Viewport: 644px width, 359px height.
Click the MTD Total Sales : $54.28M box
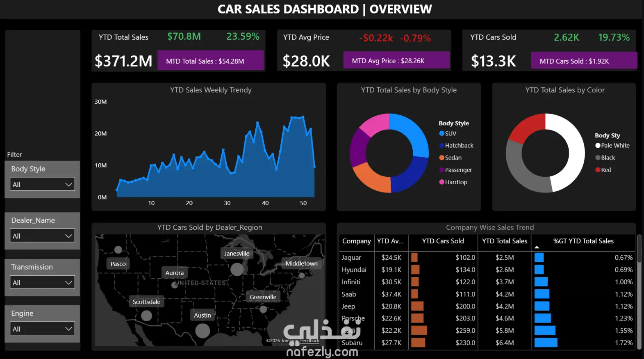(x=211, y=61)
